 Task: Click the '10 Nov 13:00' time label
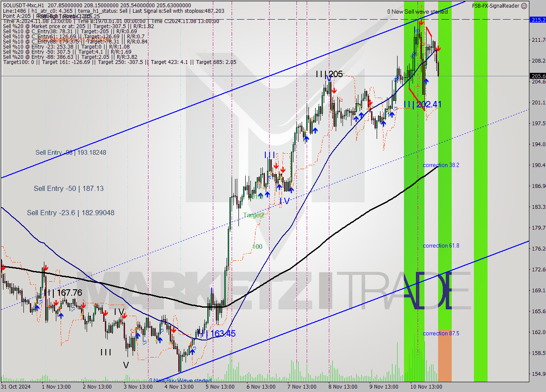(426, 387)
